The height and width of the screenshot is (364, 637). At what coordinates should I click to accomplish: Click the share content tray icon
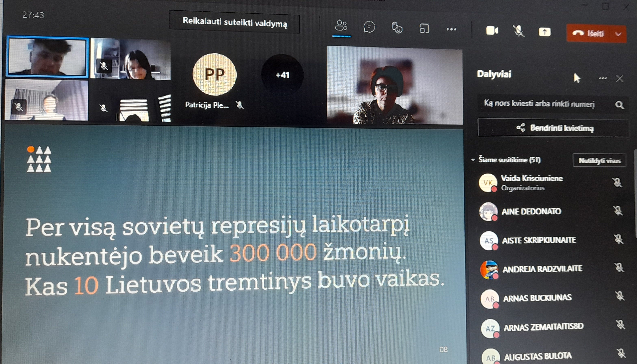[x=544, y=32]
